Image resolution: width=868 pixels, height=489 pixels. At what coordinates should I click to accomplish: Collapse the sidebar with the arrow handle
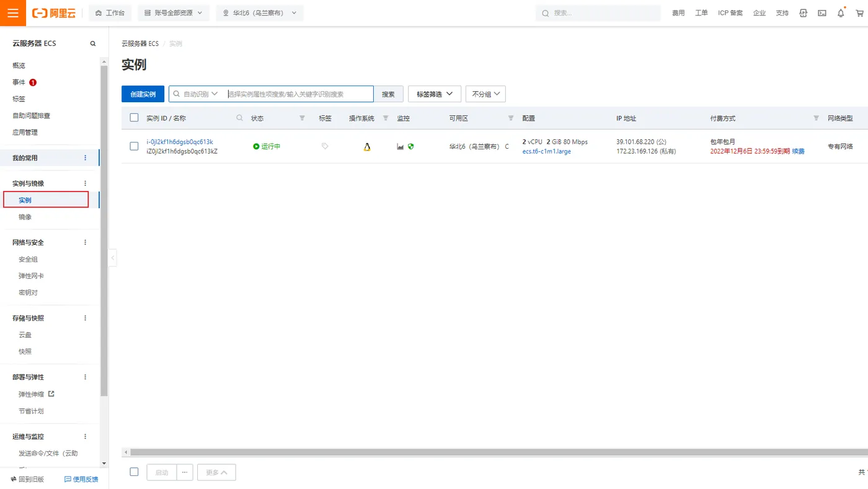tap(113, 257)
